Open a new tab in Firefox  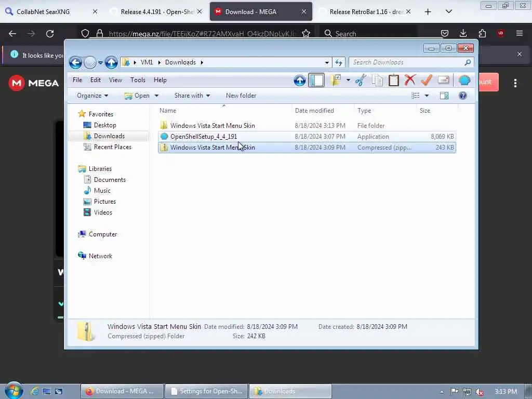pyautogui.click(x=428, y=12)
